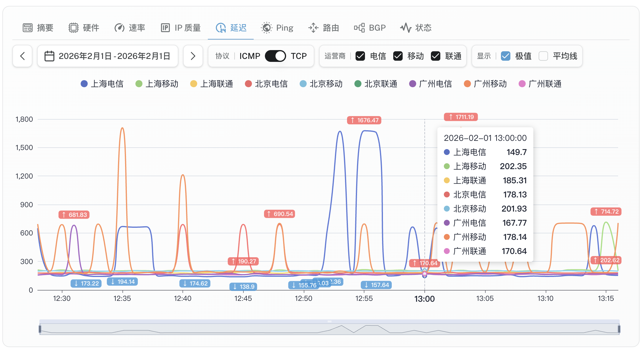This screenshot has width=644, height=353.
Task: Toggle 广州移动 series in the legend
Action: click(x=485, y=84)
